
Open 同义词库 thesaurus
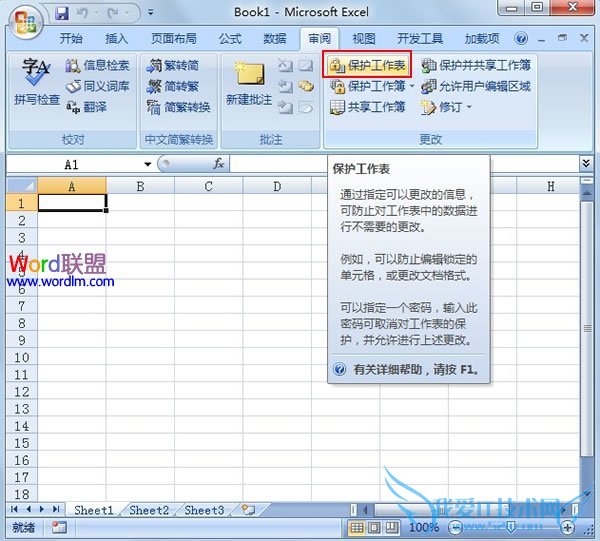(97, 86)
